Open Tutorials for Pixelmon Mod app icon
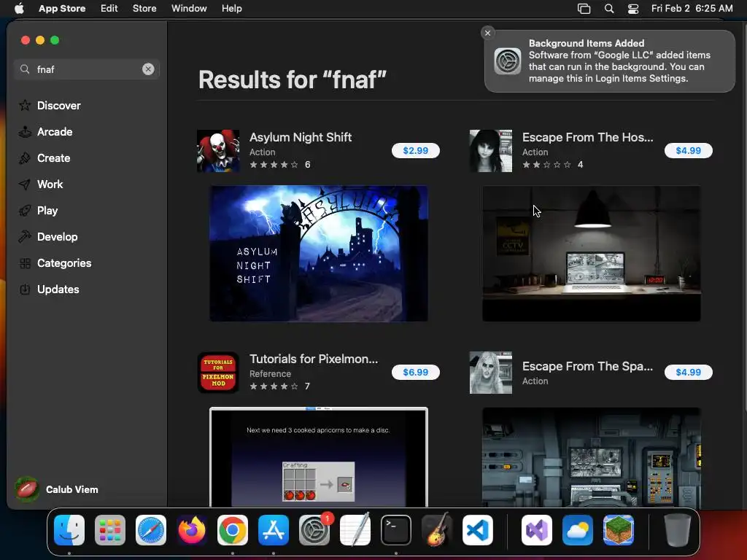This screenshot has width=747, height=560. [x=218, y=373]
